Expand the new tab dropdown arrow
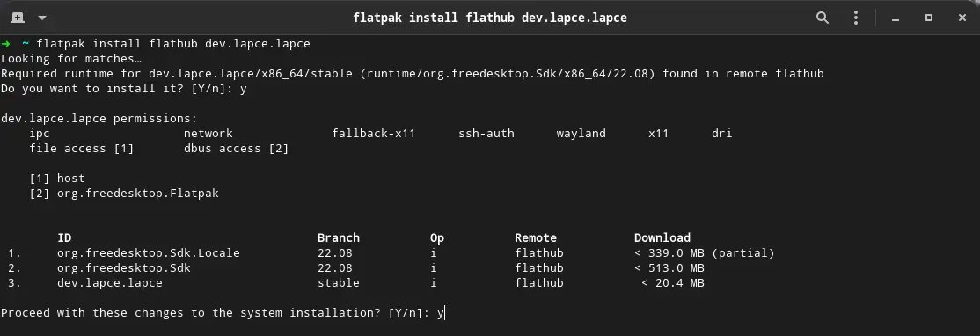This screenshot has width=980, height=336. coord(42,18)
